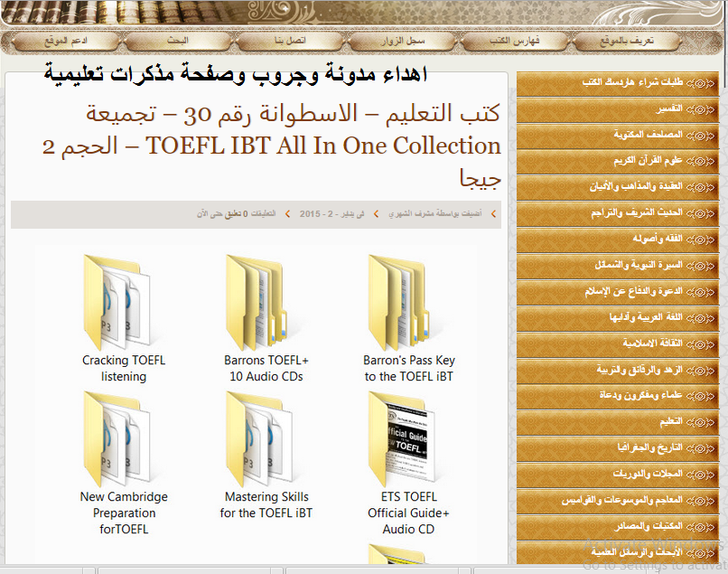Open Mastering Skills for the TOEFL iBT folder

259,438
